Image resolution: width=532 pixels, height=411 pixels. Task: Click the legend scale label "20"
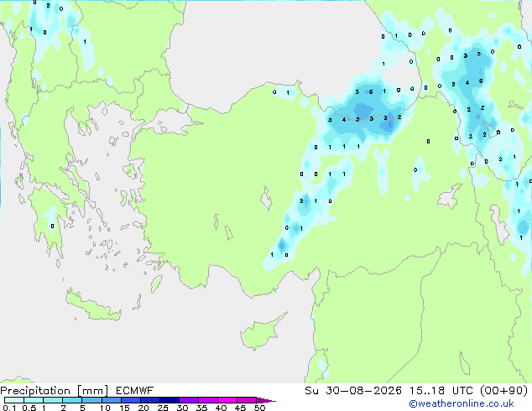coord(143,408)
